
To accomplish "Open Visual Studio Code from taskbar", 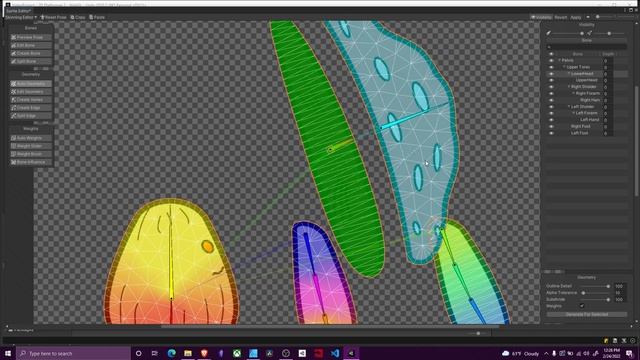I will click(x=335, y=353).
